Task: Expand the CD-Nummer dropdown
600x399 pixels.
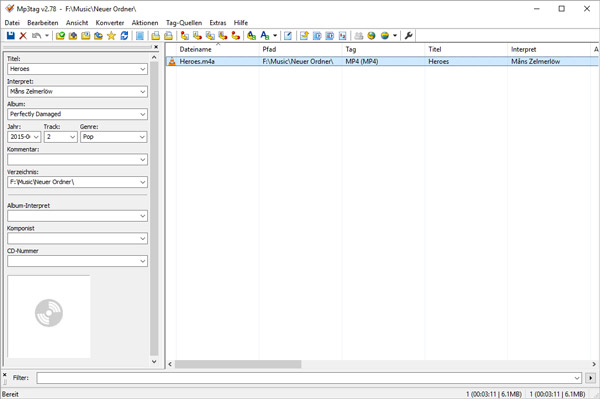Action: [142, 261]
